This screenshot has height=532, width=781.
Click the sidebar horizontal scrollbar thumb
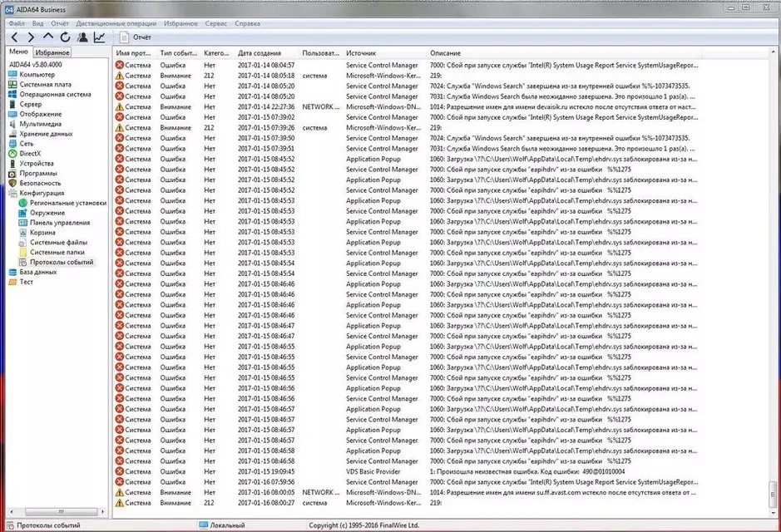click(62, 511)
